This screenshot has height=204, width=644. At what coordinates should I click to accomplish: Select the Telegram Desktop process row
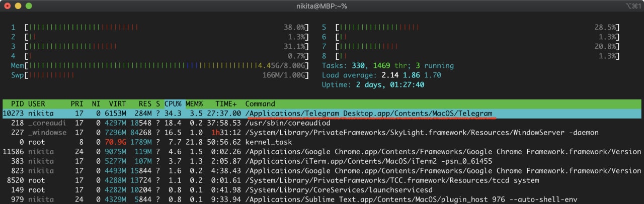322,114
